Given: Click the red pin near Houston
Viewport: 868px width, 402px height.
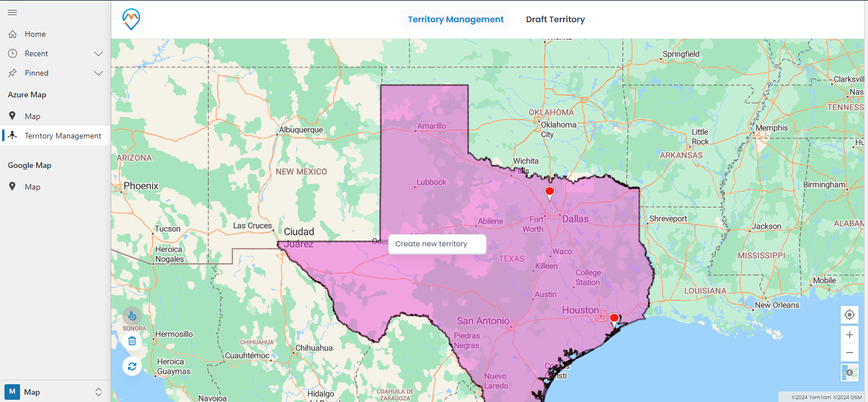Looking at the screenshot, I should tap(614, 320).
